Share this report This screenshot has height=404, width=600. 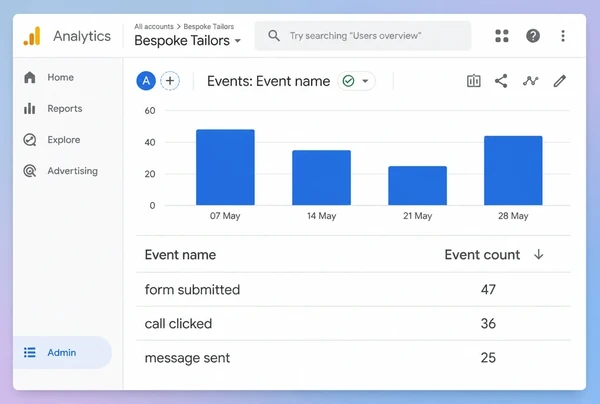tap(501, 81)
